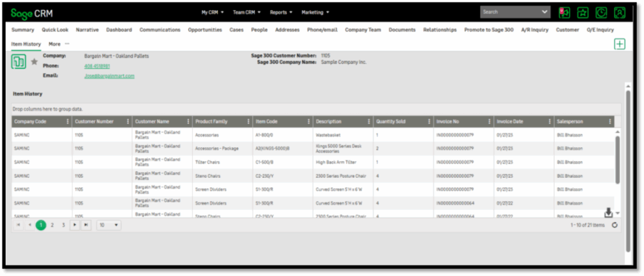Image resolution: width=644 pixels, height=276 pixels.
Task: Open Customer Name column menu
Action: click(188, 121)
